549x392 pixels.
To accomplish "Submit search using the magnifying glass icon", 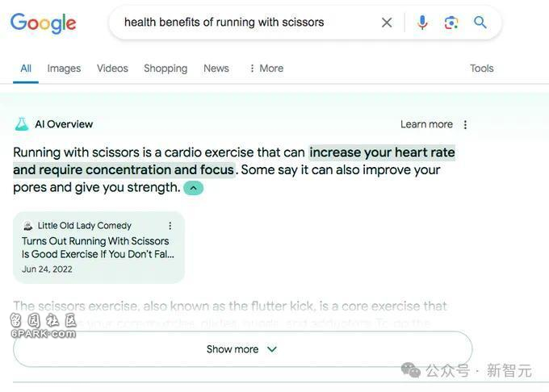I will 480,23.
